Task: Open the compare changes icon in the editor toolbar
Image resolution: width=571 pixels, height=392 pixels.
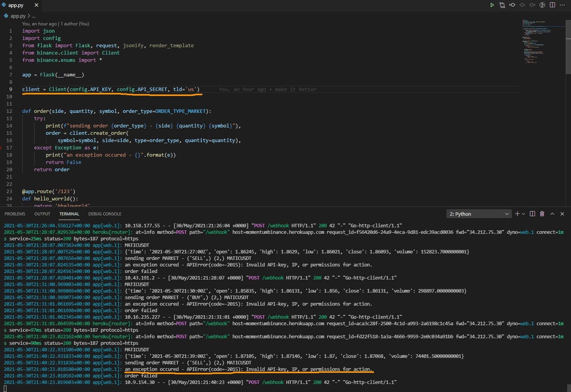Action: point(502,5)
